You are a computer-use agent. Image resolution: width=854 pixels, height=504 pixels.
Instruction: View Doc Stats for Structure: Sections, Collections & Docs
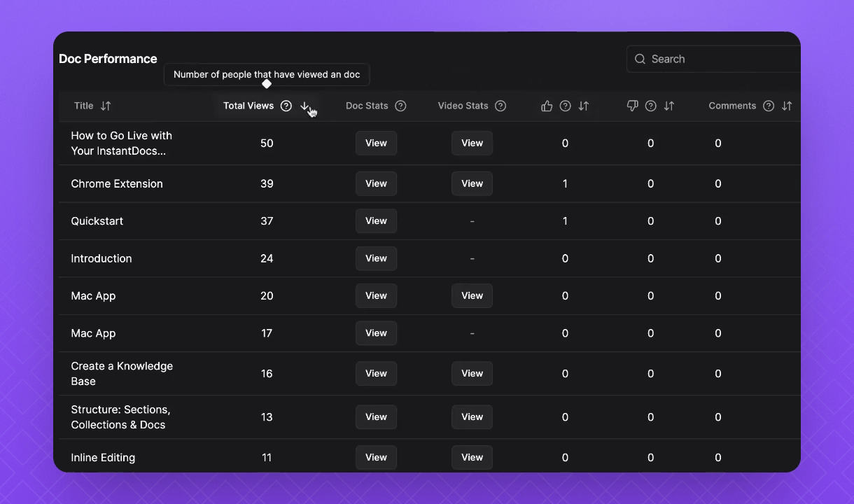tap(376, 416)
